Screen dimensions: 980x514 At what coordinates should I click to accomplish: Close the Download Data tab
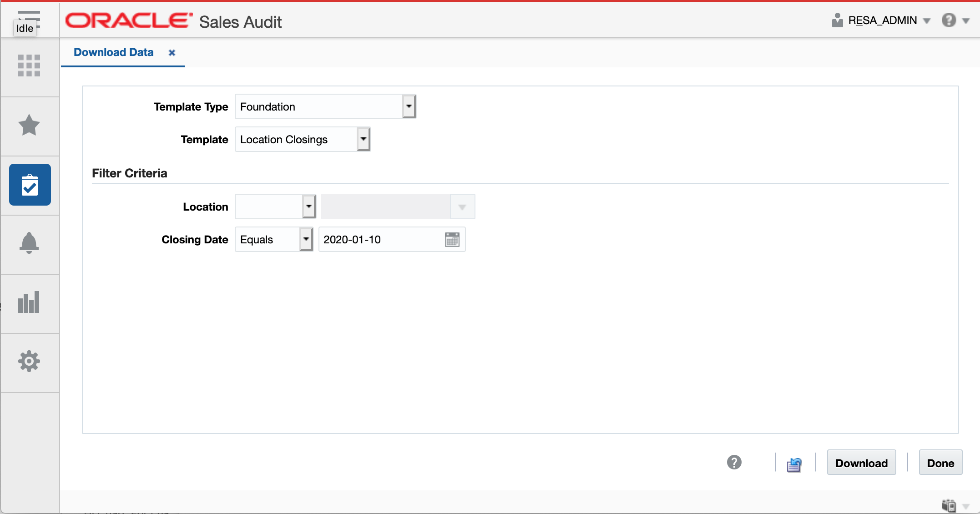tap(172, 53)
